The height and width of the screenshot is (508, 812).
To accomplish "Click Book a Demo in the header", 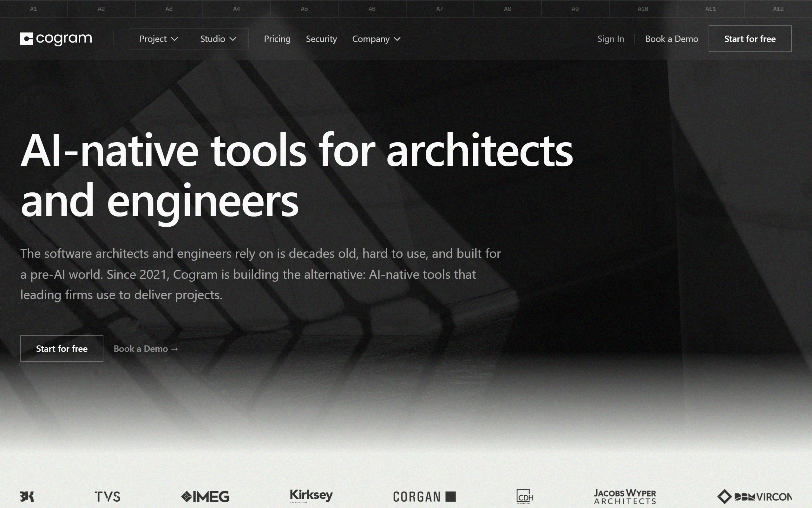I will (672, 39).
